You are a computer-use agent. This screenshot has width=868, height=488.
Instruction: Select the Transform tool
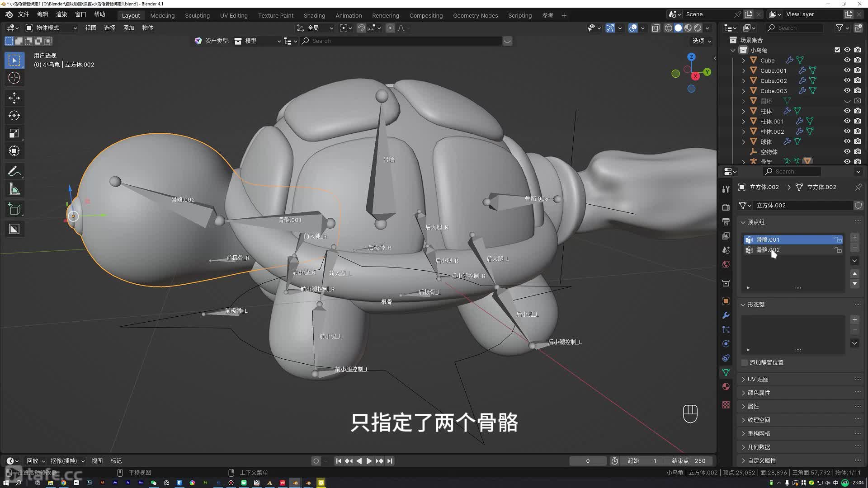pos(14,151)
